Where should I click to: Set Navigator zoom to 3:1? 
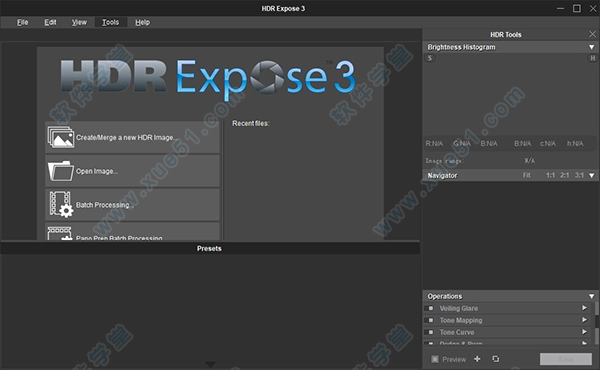pyautogui.click(x=579, y=175)
